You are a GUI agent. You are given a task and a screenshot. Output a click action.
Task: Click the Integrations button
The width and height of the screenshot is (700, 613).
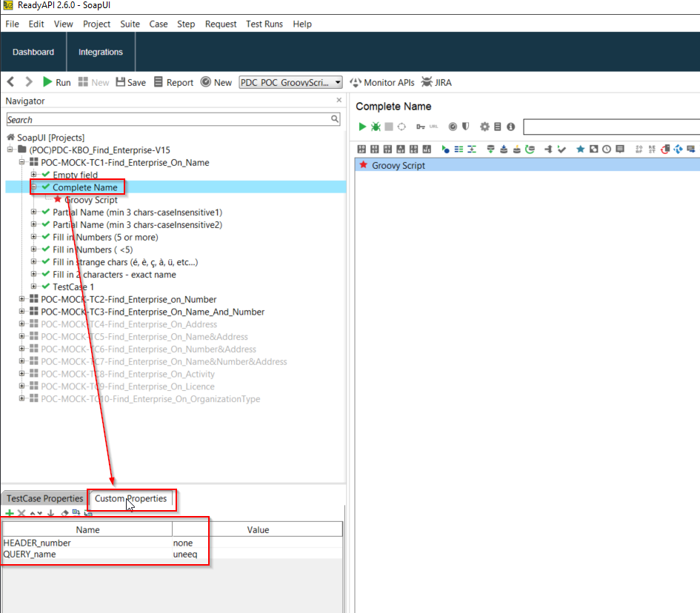[101, 52]
